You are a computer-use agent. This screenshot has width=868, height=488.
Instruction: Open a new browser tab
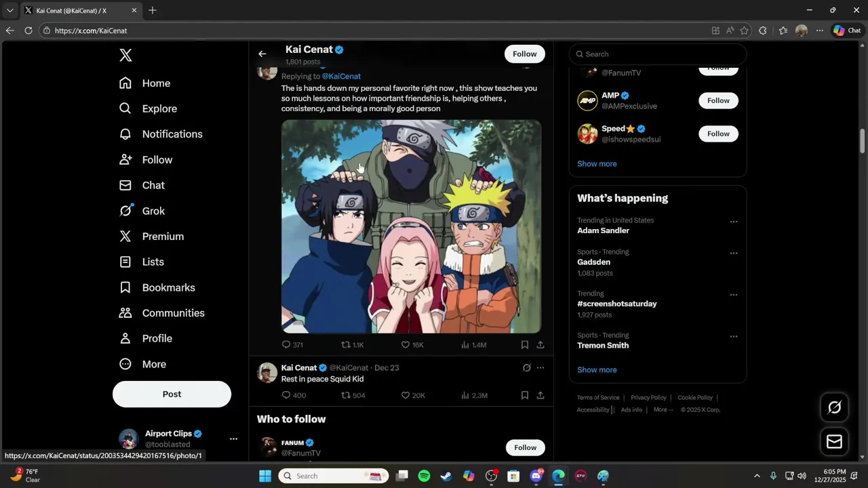point(153,10)
